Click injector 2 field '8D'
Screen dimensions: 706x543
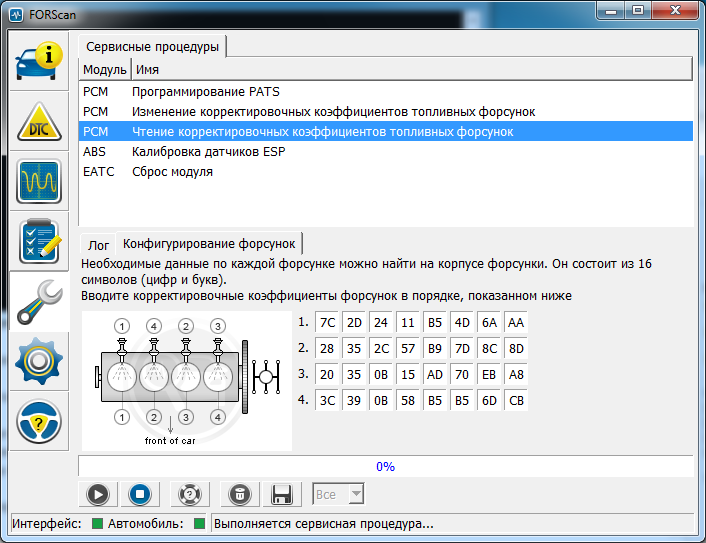tap(516, 348)
